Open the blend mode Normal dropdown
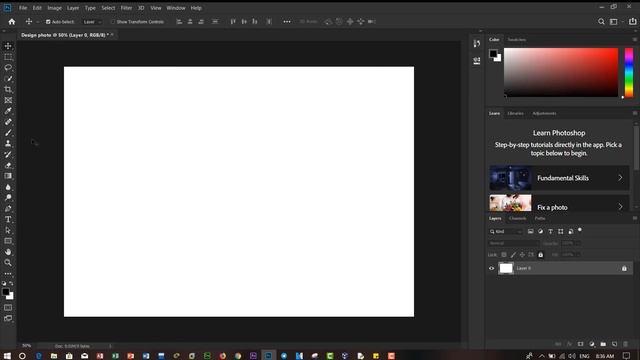This screenshot has height=360, width=640. point(514,243)
